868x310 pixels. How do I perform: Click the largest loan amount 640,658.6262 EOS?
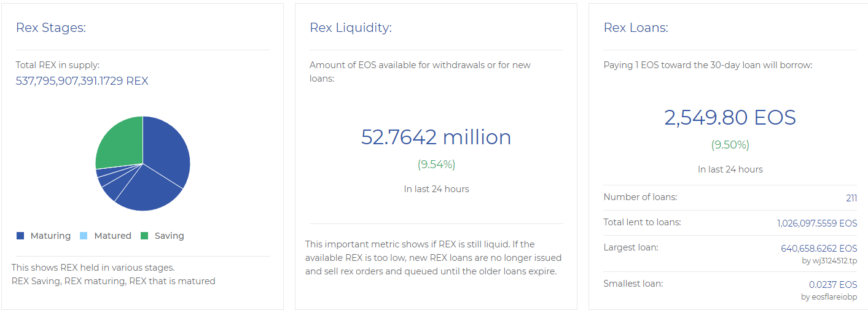(x=819, y=249)
